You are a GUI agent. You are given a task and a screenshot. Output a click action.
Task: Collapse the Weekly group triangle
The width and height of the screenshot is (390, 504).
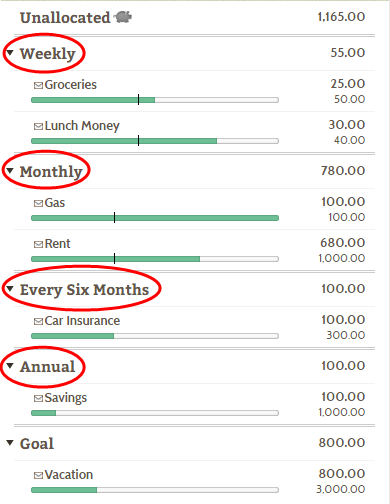[x=10, y=53]
